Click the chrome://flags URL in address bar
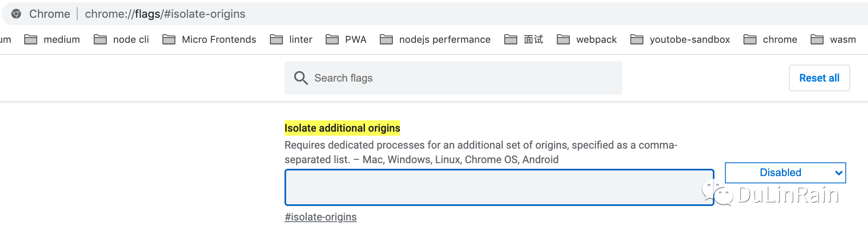868x231 pixels. click(x=165, y=14)
